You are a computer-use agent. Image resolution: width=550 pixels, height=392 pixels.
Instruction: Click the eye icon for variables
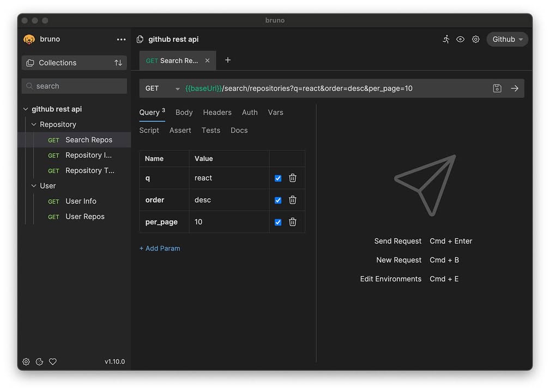click(461, 39)
